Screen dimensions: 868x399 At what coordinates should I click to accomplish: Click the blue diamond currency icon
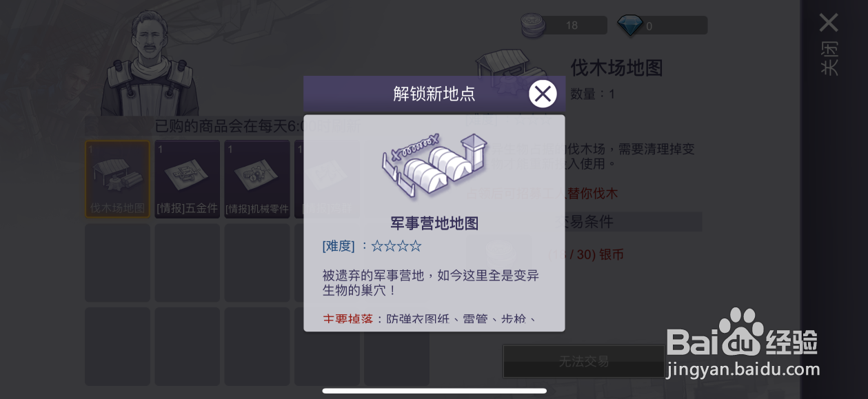[629, 25]
